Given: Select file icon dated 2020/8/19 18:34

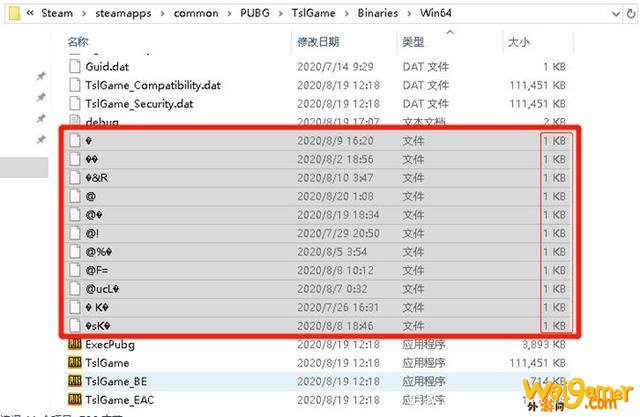Looking at the screenshot, I should point(75,215).
